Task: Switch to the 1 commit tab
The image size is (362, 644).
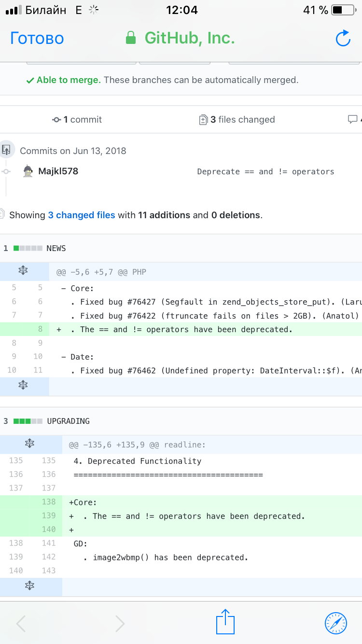Action: coord(77,120)
